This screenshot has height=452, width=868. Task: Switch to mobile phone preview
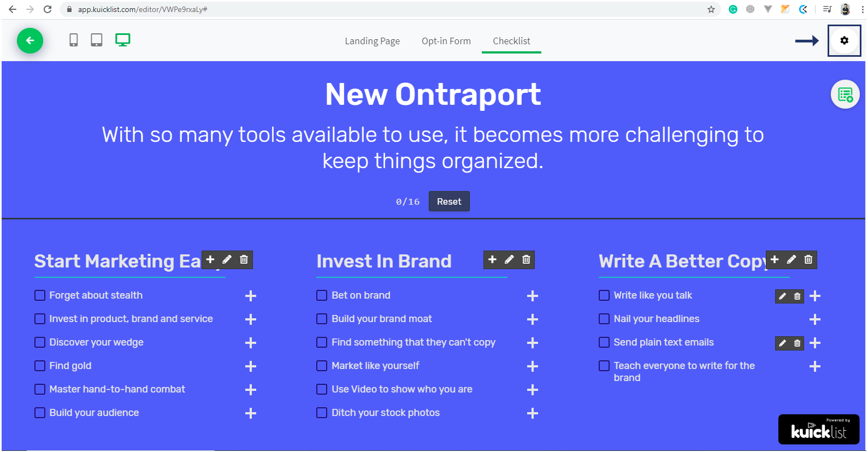pos(74,40)
